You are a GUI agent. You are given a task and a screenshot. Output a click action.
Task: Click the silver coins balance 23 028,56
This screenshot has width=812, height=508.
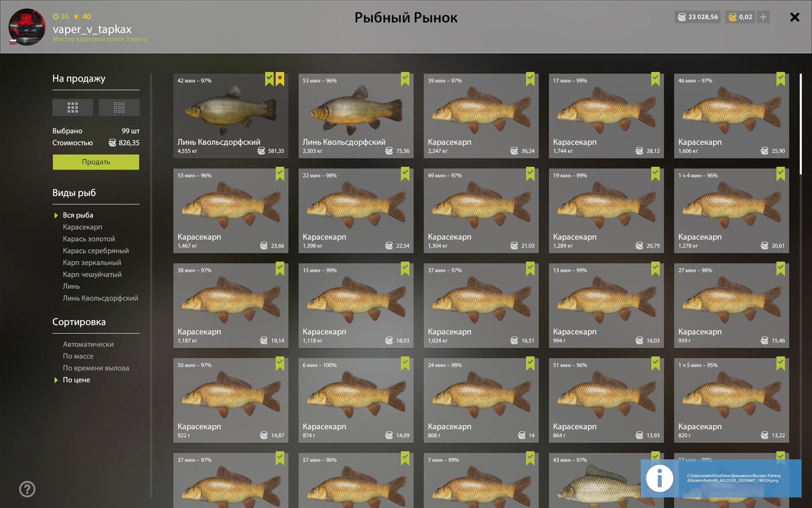tap(698, 17)
